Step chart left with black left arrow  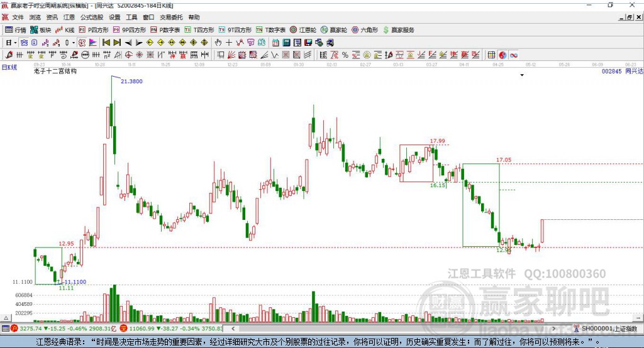128,42
